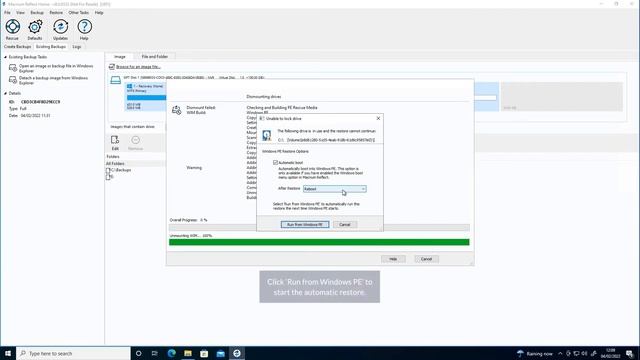
Task: Open the Help question mark icon
Action: (x=84, y=27)
